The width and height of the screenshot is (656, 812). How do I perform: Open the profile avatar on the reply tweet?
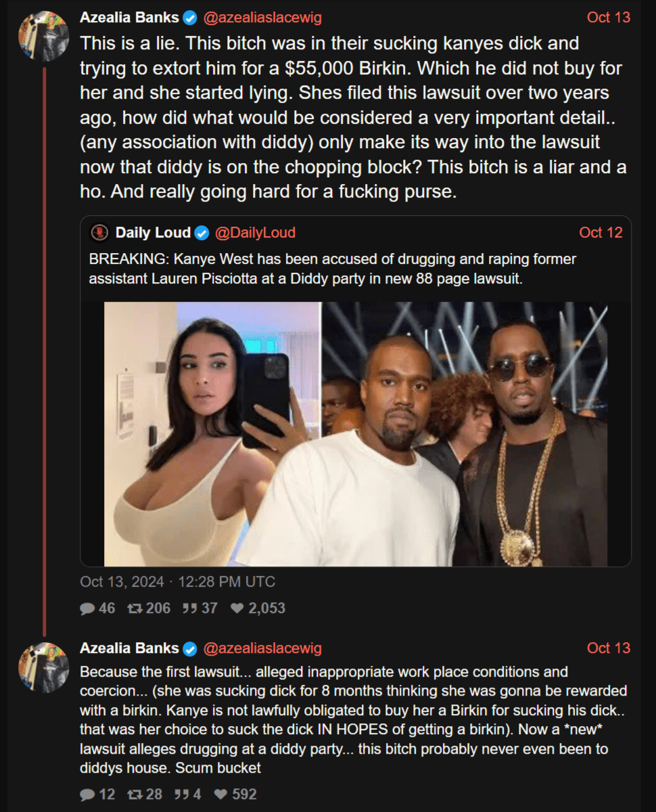coord(43,667)
